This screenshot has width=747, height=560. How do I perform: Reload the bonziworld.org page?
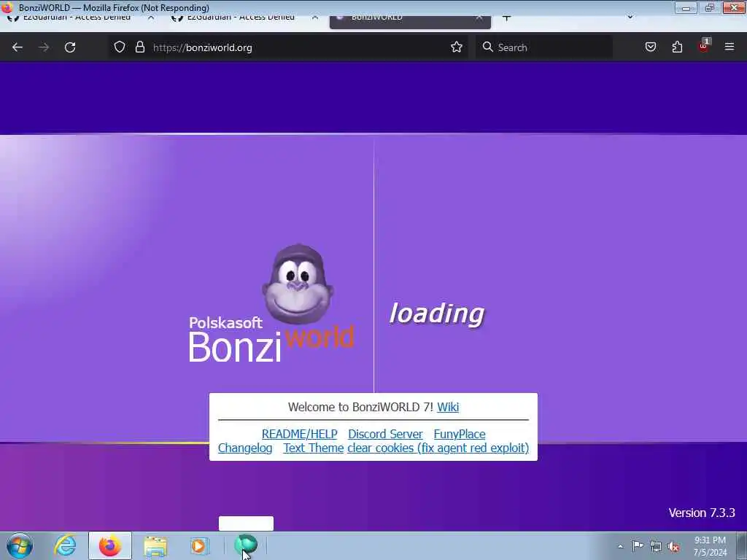pyautogui.click(x=70, y=47)
